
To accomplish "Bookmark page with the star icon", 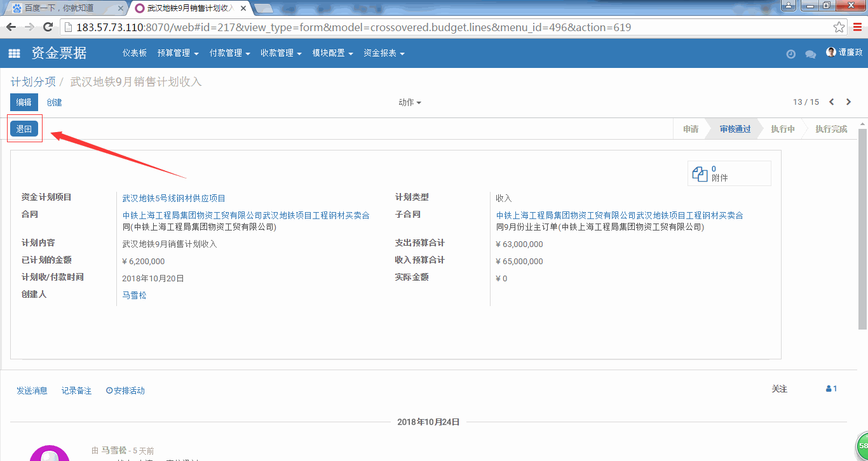I will [x=839, y=27].
